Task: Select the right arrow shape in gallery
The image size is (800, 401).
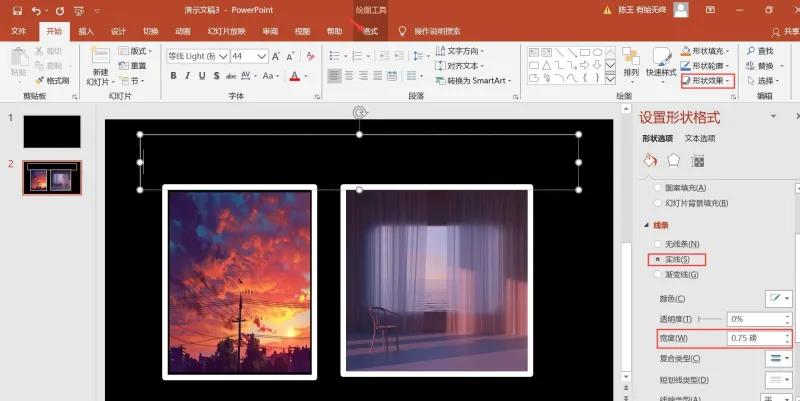Action: coord(585,65)
